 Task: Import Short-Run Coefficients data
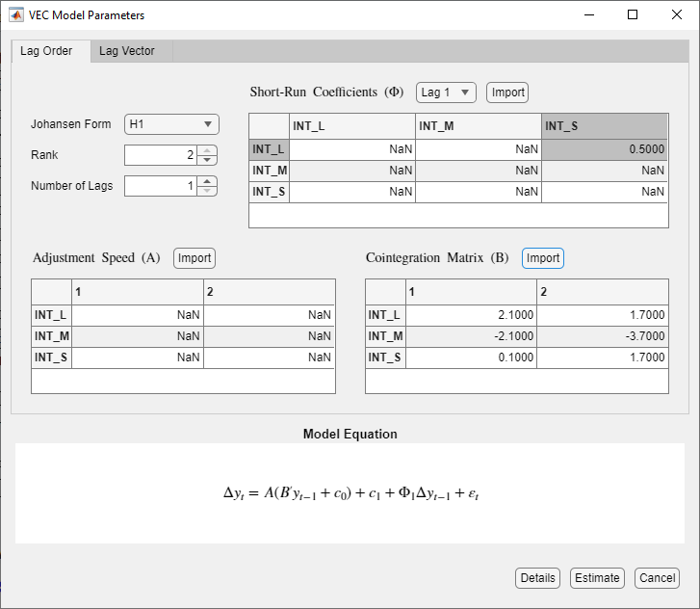tap(507, 93)
